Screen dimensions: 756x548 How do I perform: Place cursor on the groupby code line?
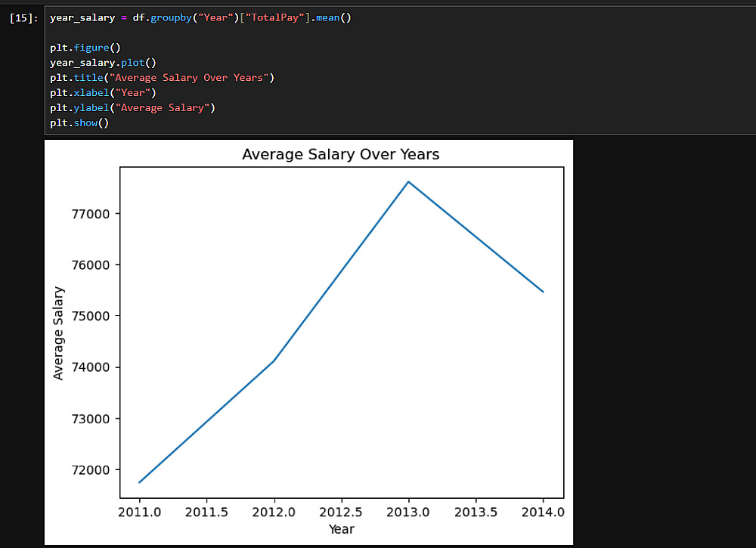click(x=200, y=17)
